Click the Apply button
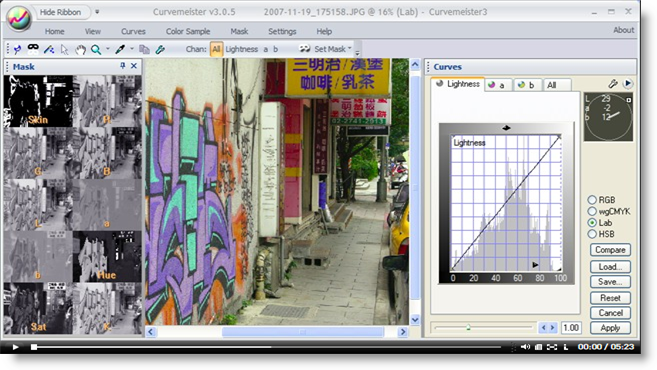 tap(610, 328)
